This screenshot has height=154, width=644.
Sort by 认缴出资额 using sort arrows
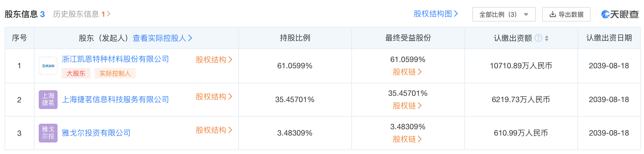tap(547, 38)
